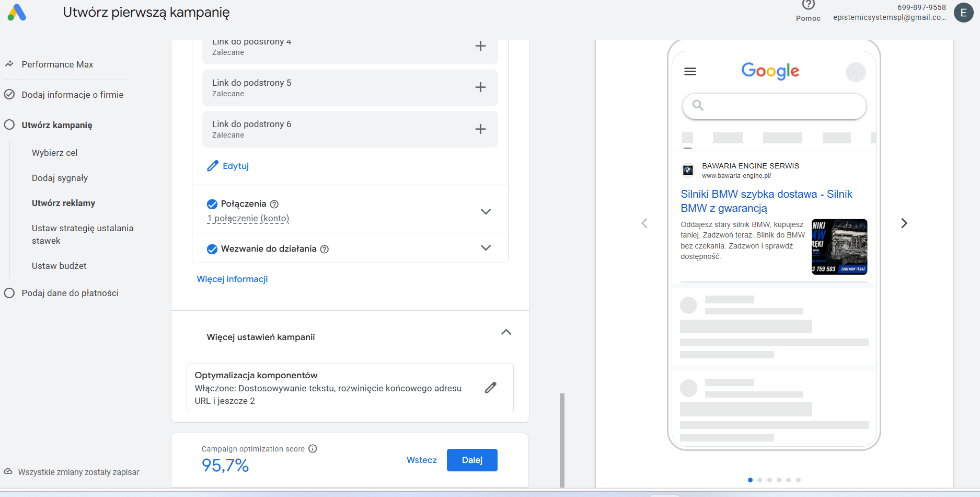The image size is (980, 497).
Task: Show Połączenia help tooltip icon
Action: click(274, 204)
